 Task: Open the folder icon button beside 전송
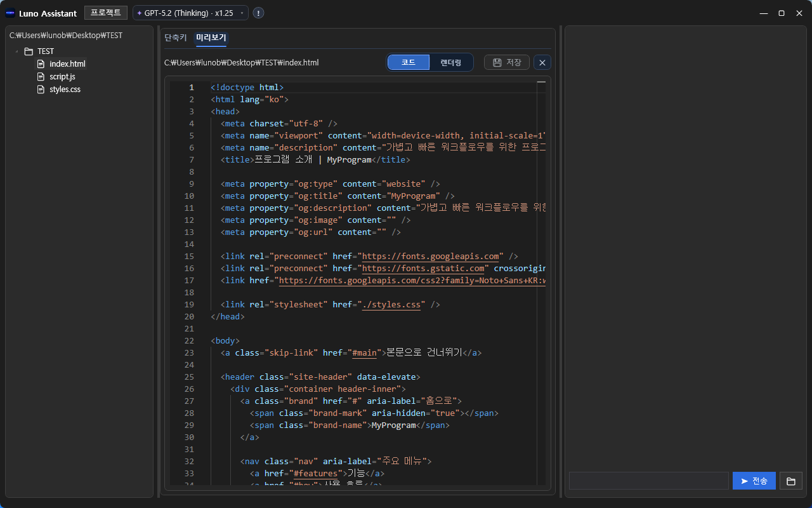pyautogui.click(x=791, y=481)
